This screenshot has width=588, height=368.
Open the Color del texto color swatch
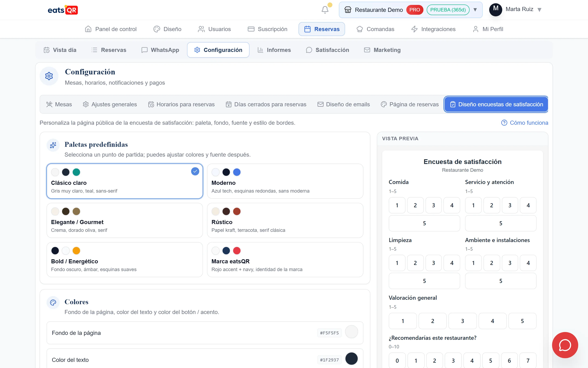[x=351, y=359]
